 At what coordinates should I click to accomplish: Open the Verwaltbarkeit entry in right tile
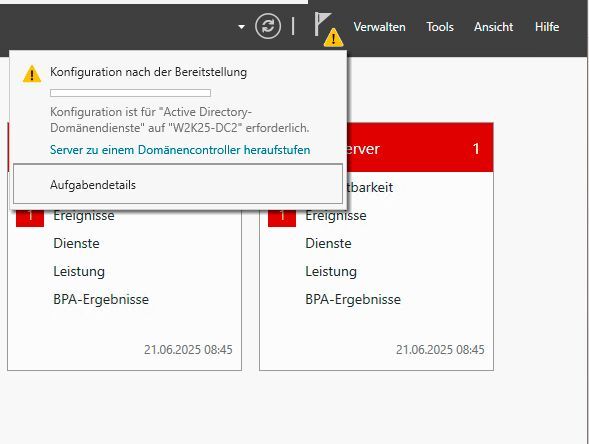click(370, 187)
